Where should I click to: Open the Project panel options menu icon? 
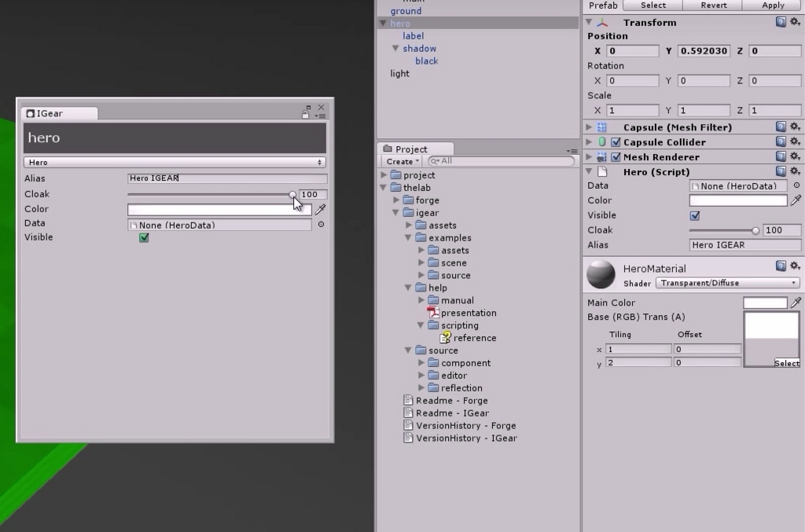pyautogui.click(x=572, y=152)
